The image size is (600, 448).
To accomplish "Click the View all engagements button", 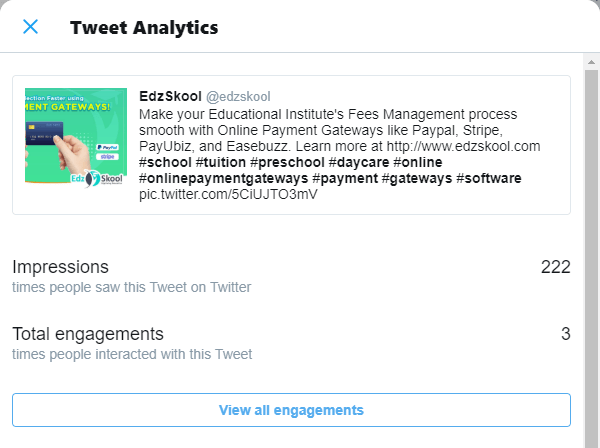I will (x=291, y=410).
